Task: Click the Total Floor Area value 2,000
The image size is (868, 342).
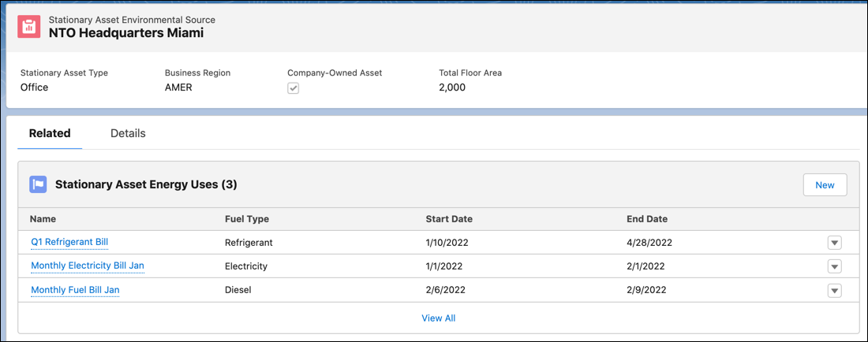Action: tap(452, 87)
